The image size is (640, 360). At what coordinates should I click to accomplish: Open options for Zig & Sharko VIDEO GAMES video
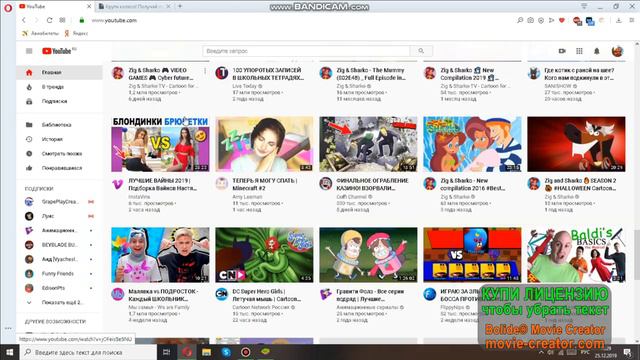(205, 72)
